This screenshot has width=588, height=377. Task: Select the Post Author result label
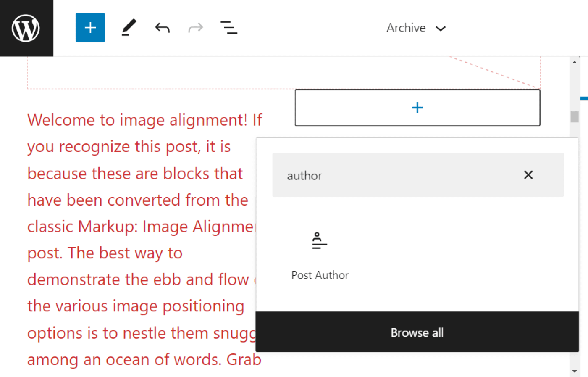(x=320, y=275)
